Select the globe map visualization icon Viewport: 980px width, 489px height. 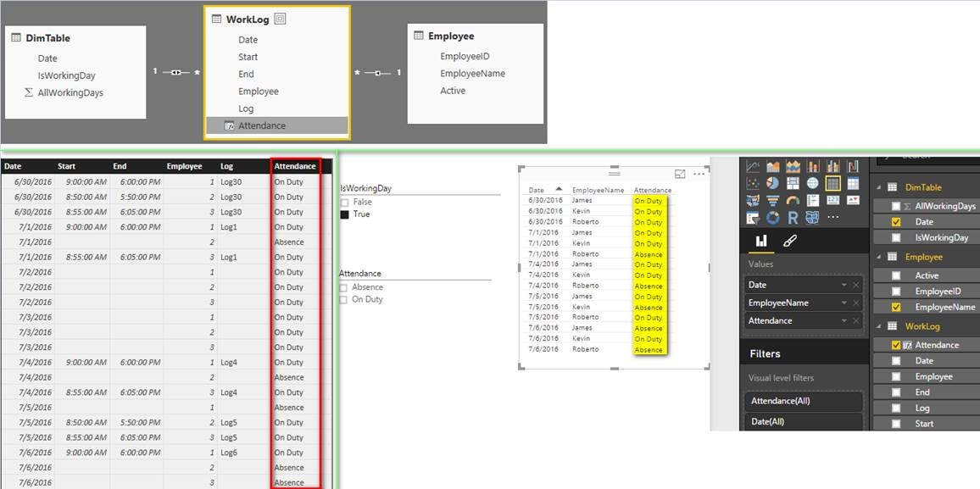click(812, 183)
